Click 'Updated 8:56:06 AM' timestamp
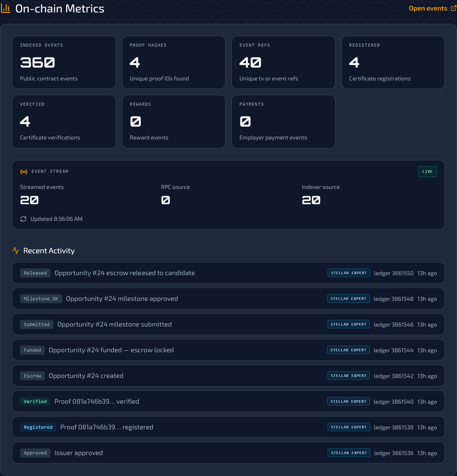Viewport: 457px width, 476px height. (x=56, y=219)
